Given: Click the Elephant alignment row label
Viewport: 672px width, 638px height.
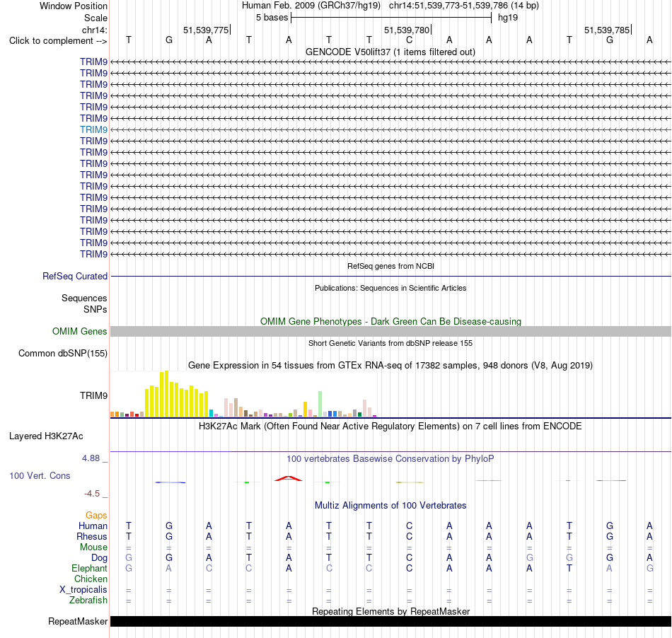Looking at the screenshot, I should click(x=89, y=569).
